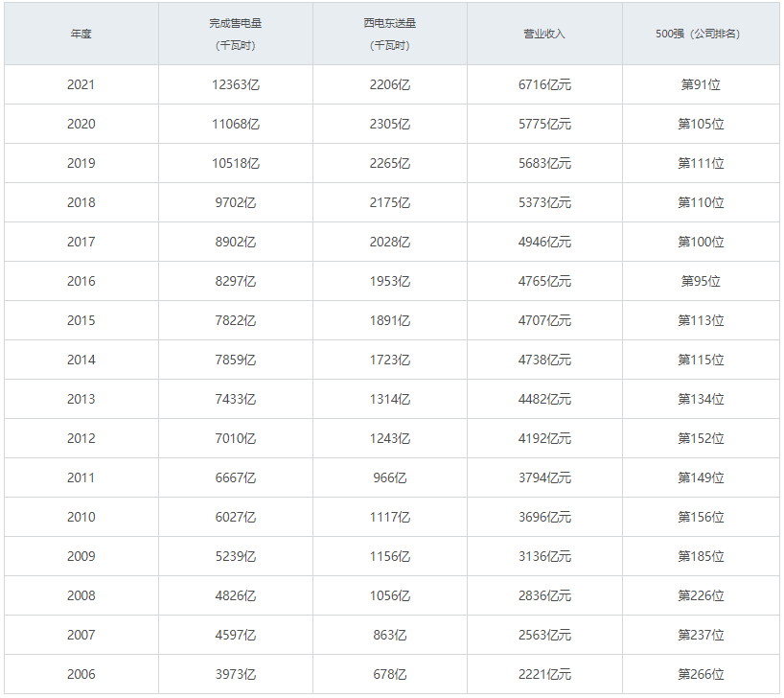The width and height of the screenshot is (784, 698).
Task: Click the 3696亿元 cell
Action: [544, 517]
